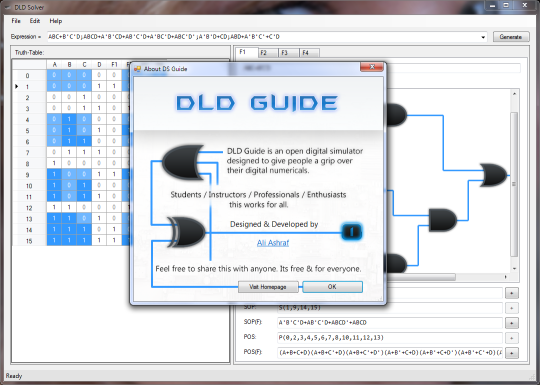Click the F1 column header in truth table
This screenshot has width=540, height=385.
114,64
